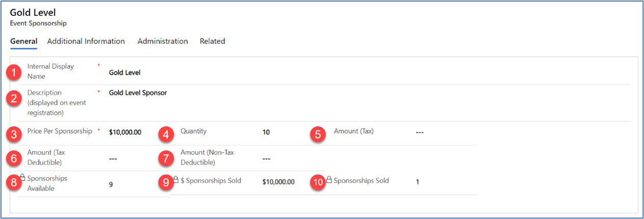Click lock icon beside Sponsorships Available

tap(22, 177)
